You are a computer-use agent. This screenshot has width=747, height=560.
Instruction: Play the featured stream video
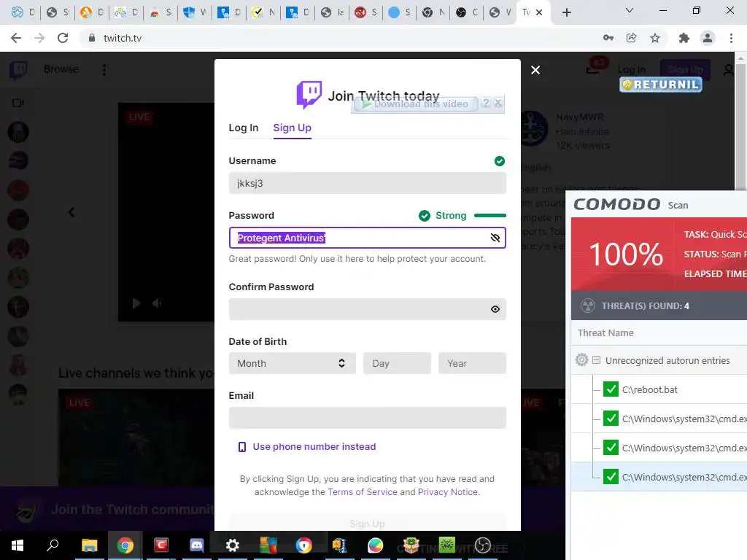[136, 303]
